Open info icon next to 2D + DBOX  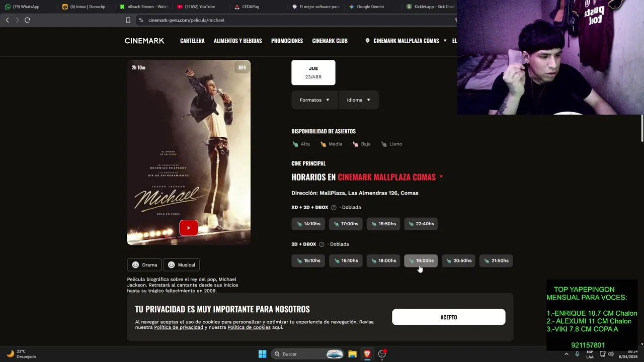point(321,244)
